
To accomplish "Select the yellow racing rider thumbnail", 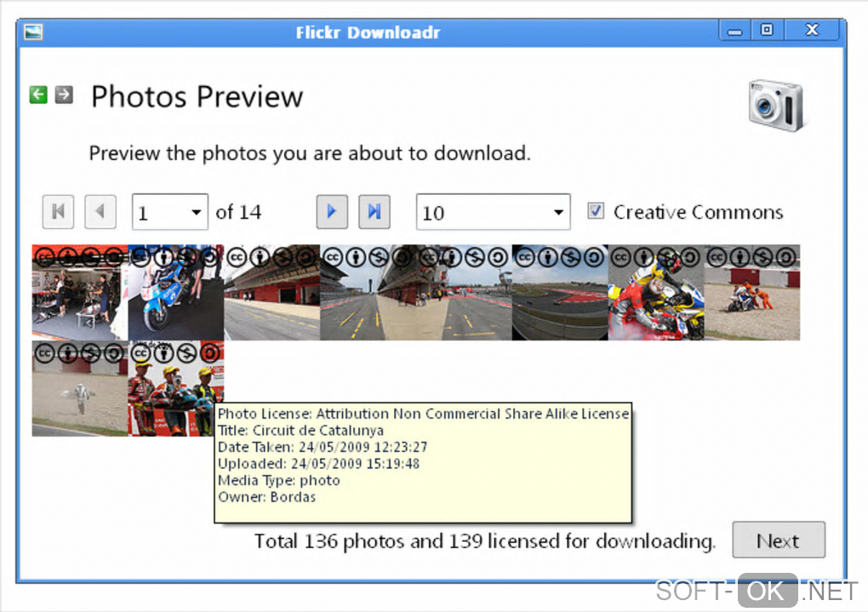I will click(x=656, y=293).
